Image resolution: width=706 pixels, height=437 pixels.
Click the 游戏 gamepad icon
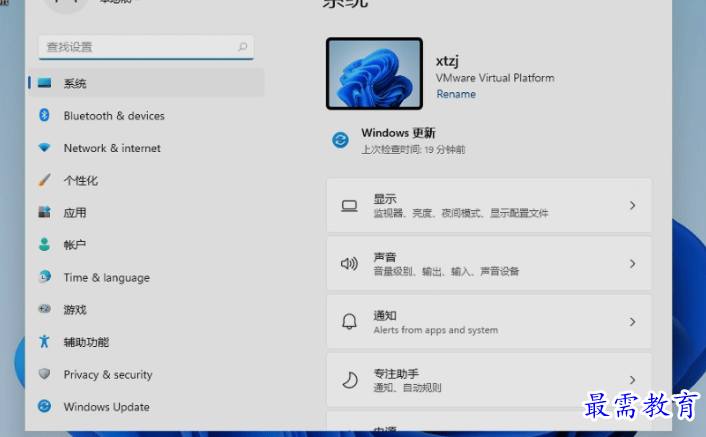[x=44, y=309]
